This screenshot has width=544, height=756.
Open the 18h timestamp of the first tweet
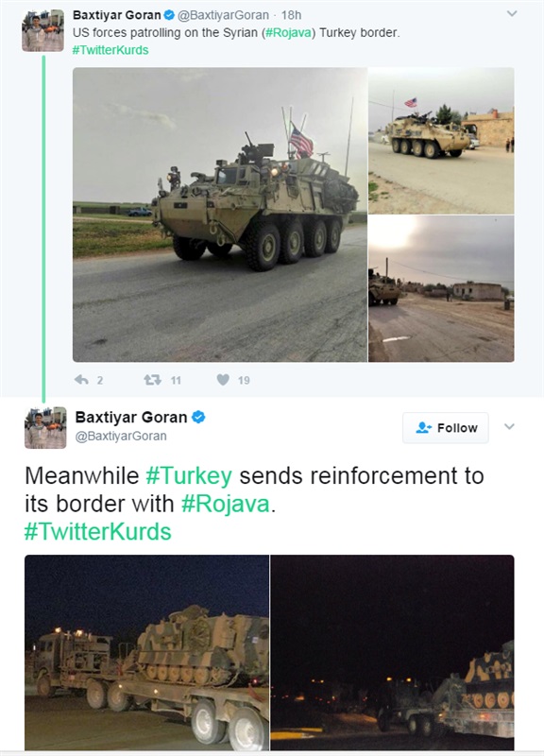pos(291,15)
